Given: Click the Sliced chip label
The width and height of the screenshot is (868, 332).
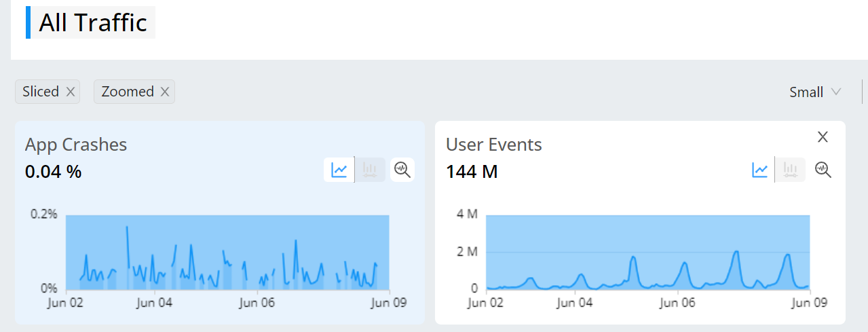Looking at the screenshot, I should pos(41,92).
